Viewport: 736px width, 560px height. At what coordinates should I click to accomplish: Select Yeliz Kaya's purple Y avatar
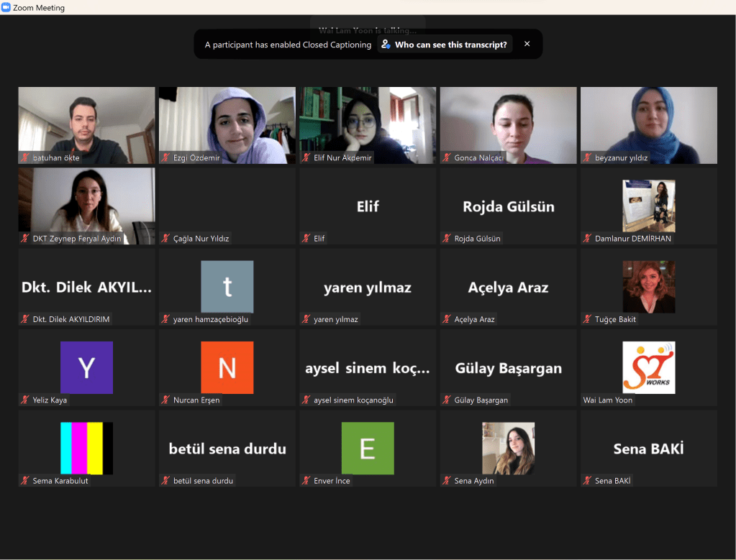point(86,367)
